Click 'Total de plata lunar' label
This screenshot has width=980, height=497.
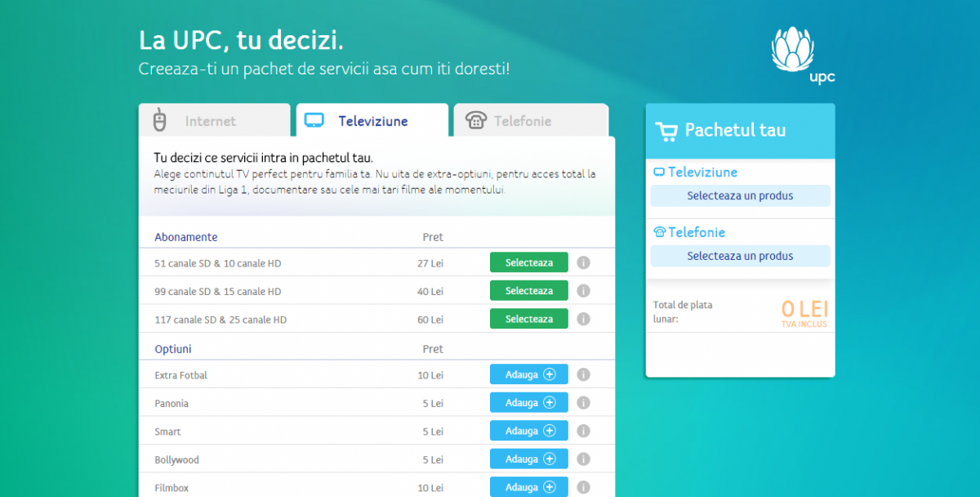pyautogui.click(x=683, y=311)
